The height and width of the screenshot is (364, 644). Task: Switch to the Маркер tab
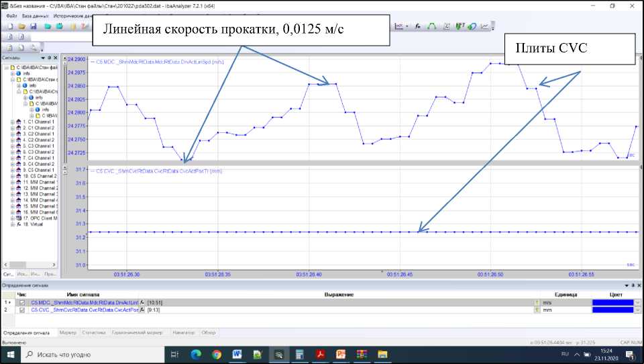tap(68, 332)
